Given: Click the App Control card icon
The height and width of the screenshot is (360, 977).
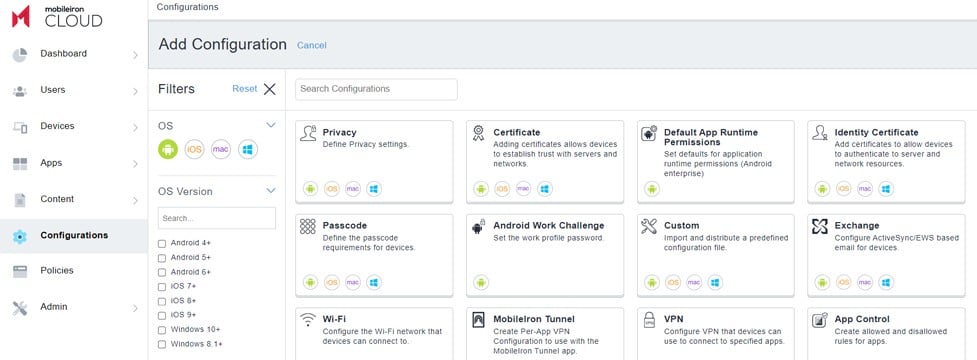Looking at the screenshot, I should [820, 320].
